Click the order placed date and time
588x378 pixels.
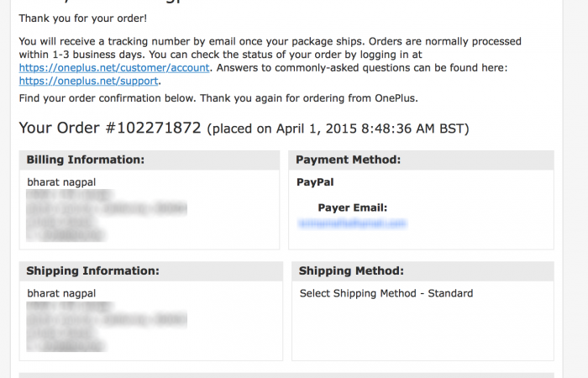point(338,129)
